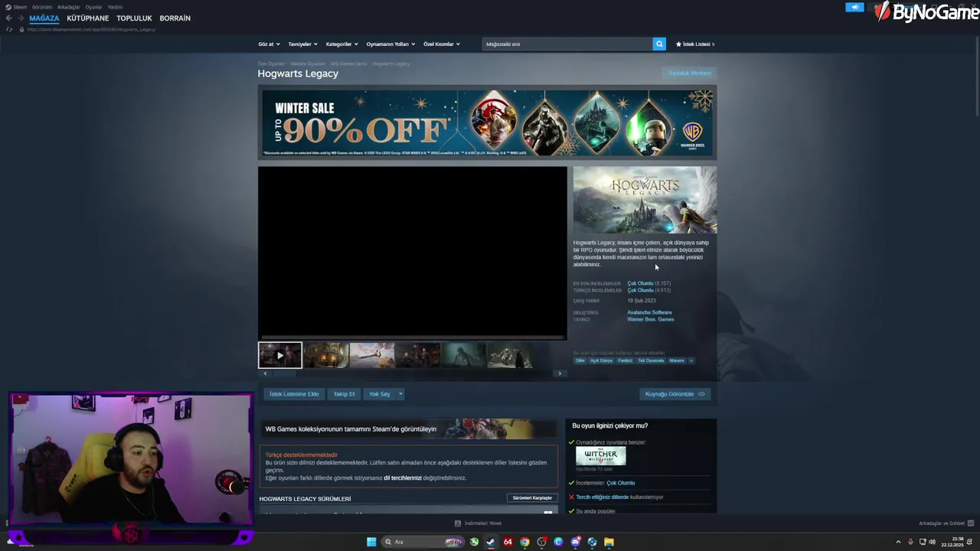980x551 pixels.
Task: Click the magnifier search button
Action: tap(659, 44)
